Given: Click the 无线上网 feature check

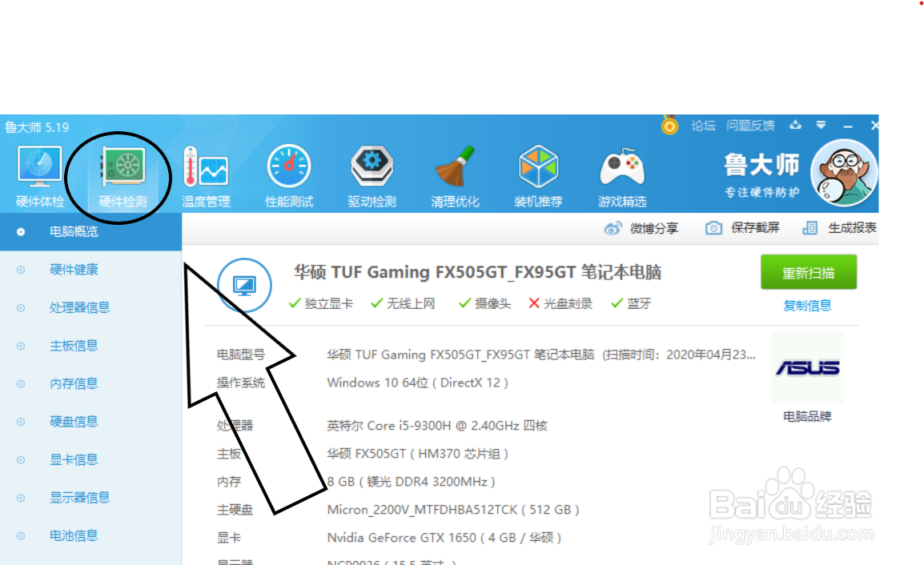Looking at the screenshot, I should 403,303.
